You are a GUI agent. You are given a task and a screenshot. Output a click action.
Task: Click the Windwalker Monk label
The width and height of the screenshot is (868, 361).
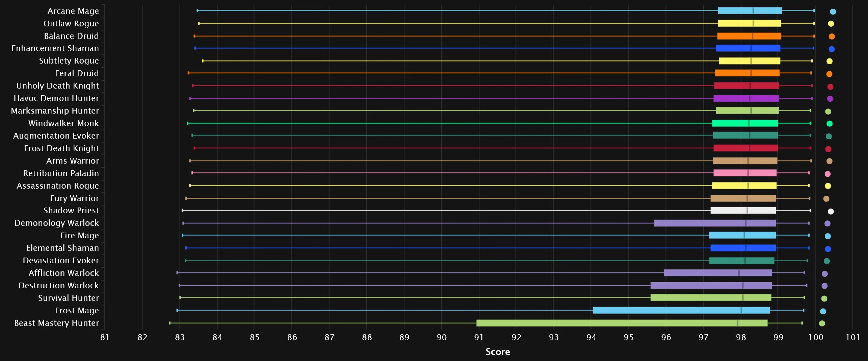click(64, 123)
